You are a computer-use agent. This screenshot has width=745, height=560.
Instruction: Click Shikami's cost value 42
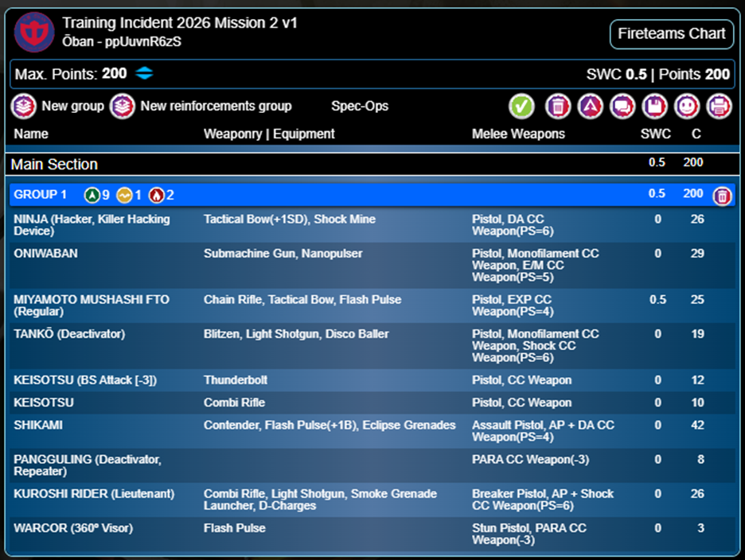[697, 425]
